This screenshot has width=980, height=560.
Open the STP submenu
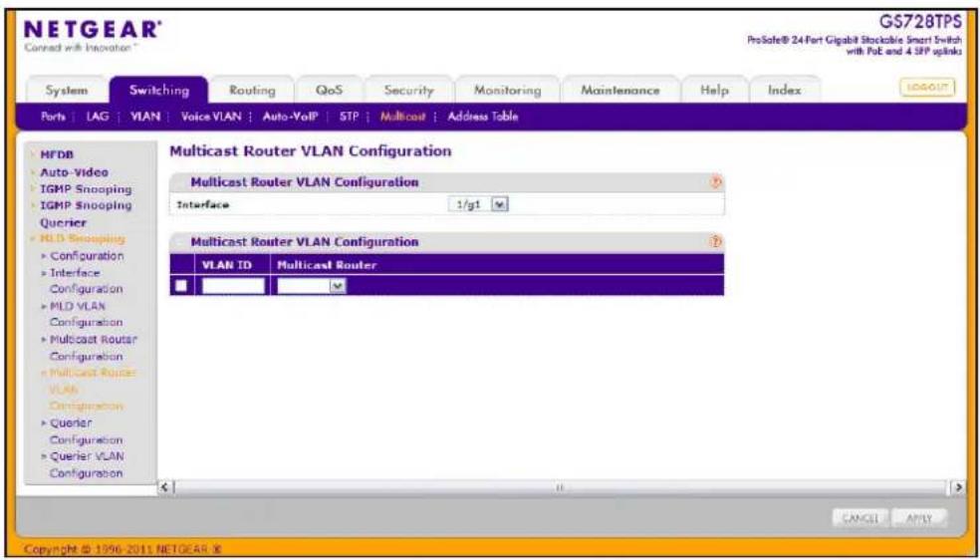tap(348, 117)
